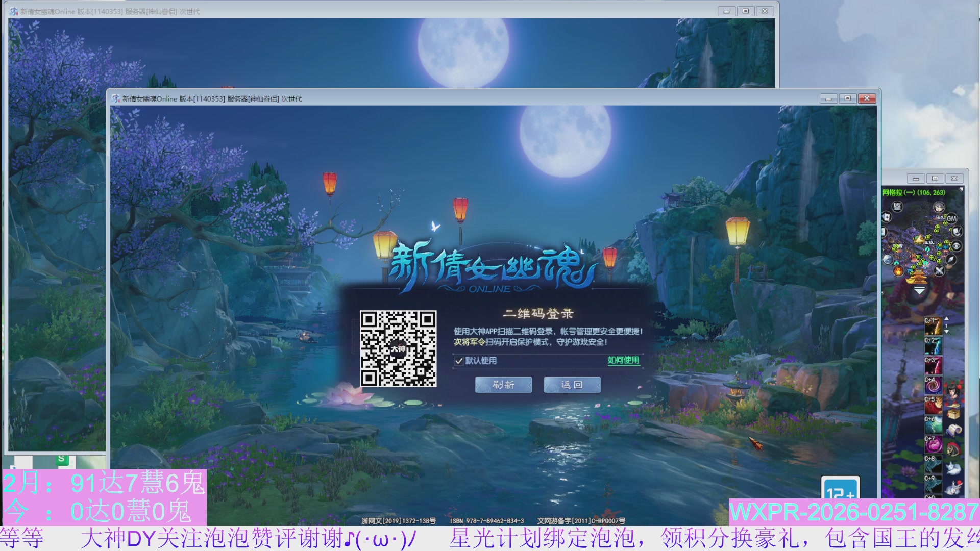The height and width of the screenshot is (551, 980).
Task: Open the 如何使用 link
Action: 624,361
